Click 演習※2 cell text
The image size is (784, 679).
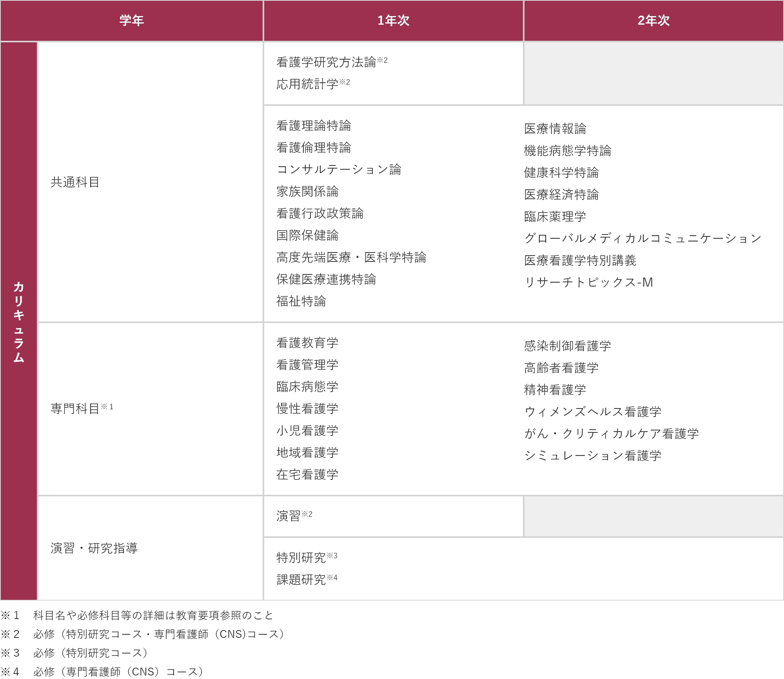(294, 516)
